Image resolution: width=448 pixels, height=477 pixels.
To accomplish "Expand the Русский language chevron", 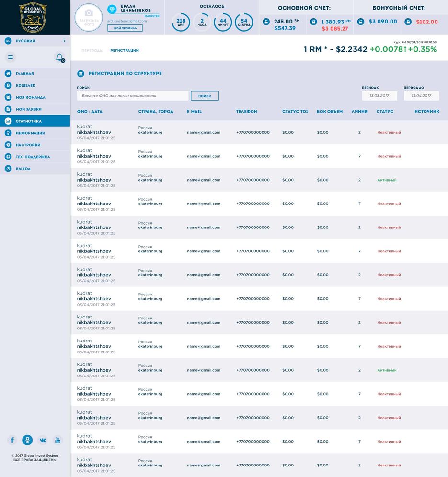I will (65, 41).
